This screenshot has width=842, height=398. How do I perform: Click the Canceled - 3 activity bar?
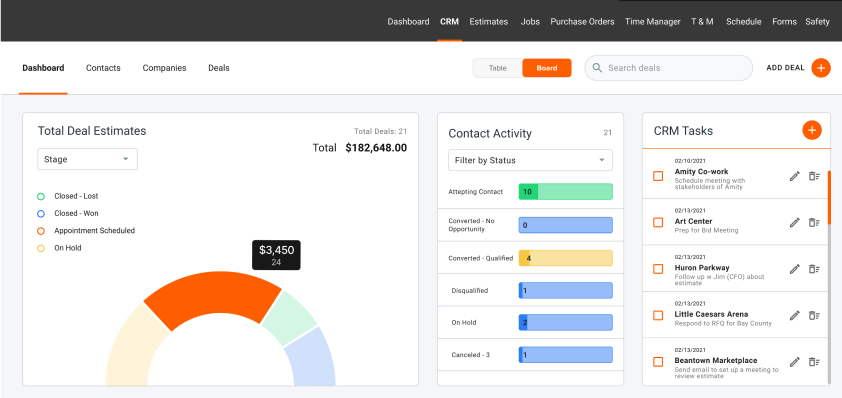565,354
